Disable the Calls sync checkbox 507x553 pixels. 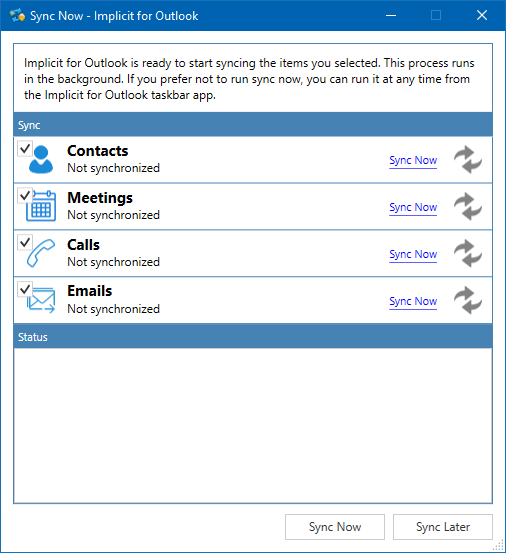coord(25,242)
